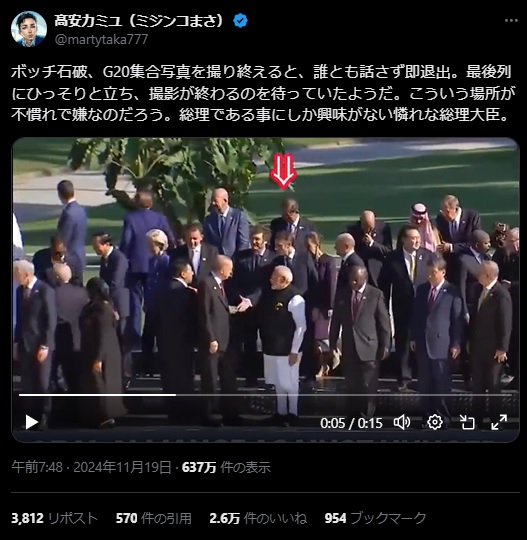This screenshot has width=527, height=540.
Task: Click the blue verified badge
Action: click(x=240, y=21)
